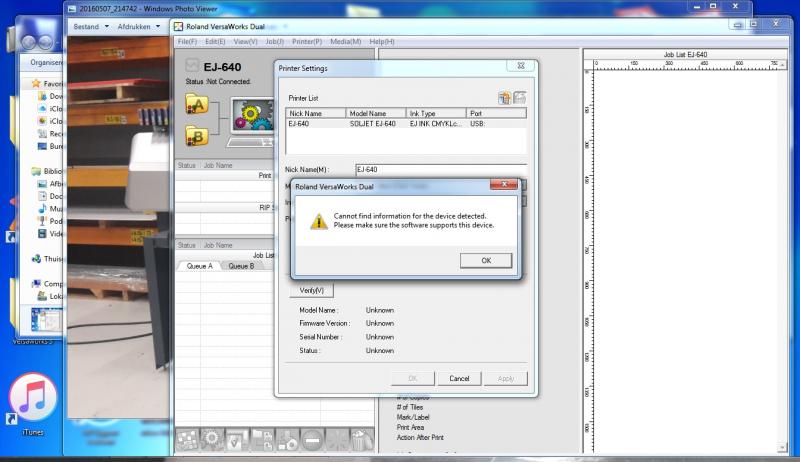Click the delete printer icon above the Printer List
800x462 pixels.
pos(519,97)
